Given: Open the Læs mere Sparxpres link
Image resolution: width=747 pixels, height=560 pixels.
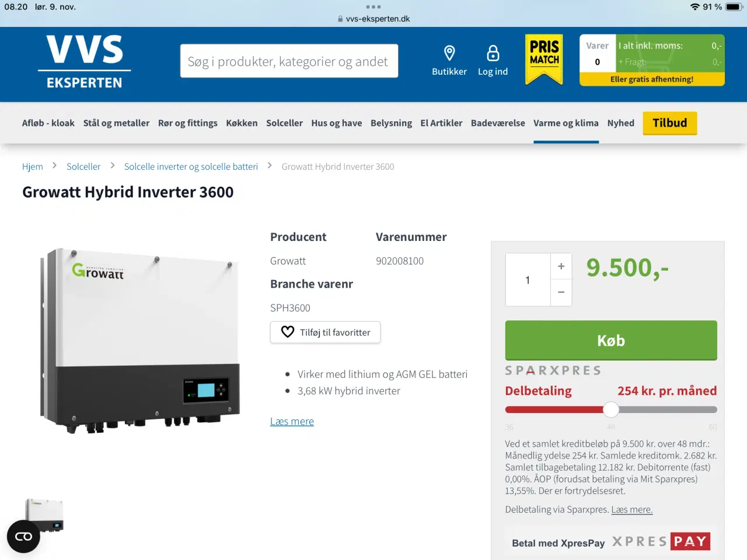Looking at the screenshot, I should 632,509.
